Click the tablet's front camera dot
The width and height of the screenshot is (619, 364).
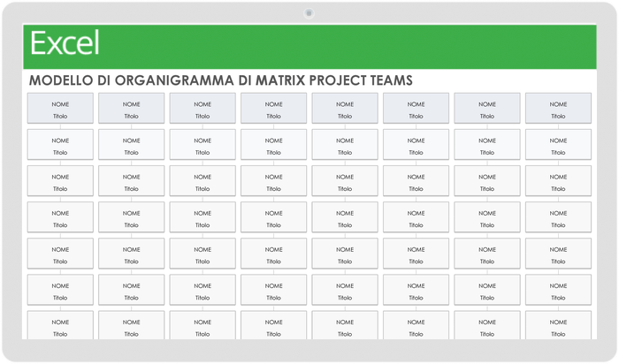pyautogui.click(x=309, y=12)
